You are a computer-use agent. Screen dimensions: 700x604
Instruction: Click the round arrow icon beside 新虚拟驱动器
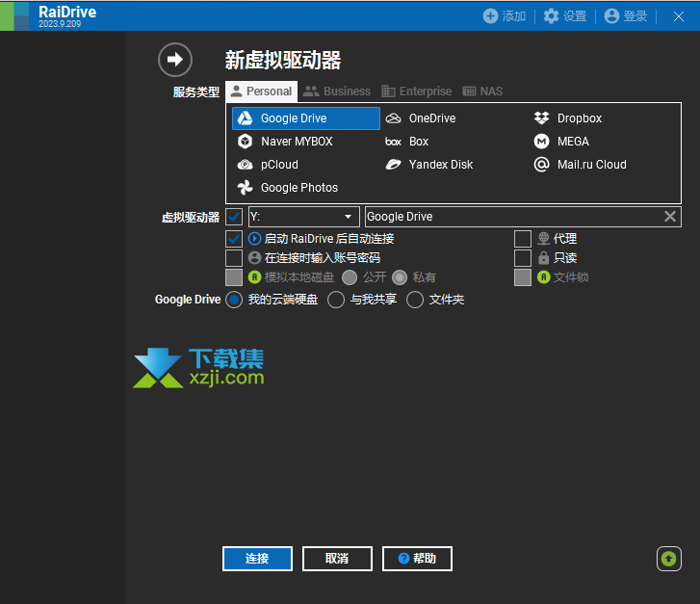pyautogui.click(x=175, y=60)
